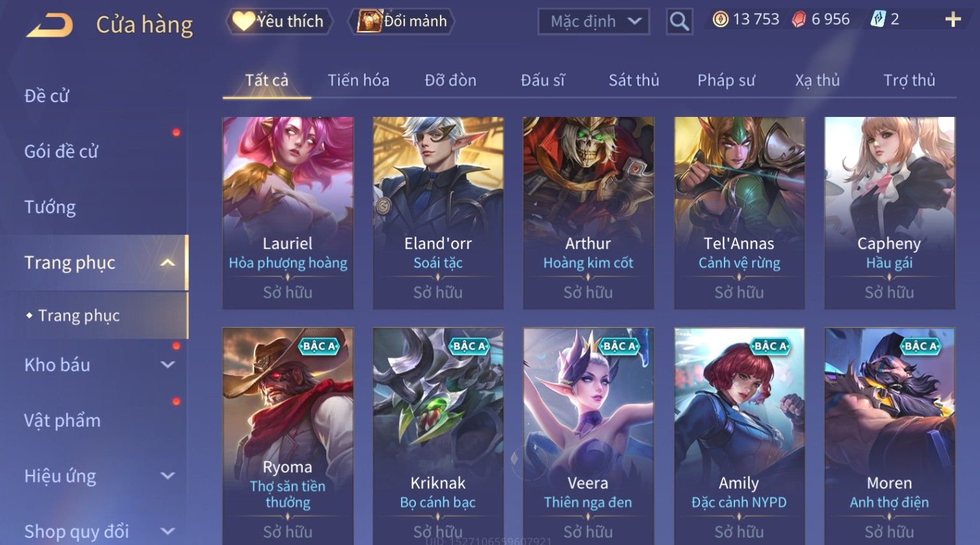Click the chest icon in Đổi mảnh

[x=369, y=21]
